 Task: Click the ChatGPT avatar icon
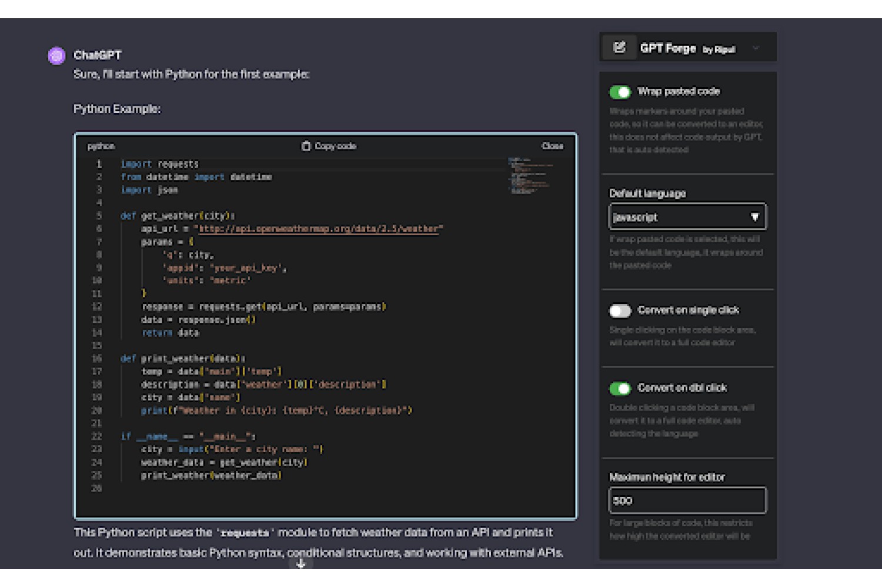(56, 56)
